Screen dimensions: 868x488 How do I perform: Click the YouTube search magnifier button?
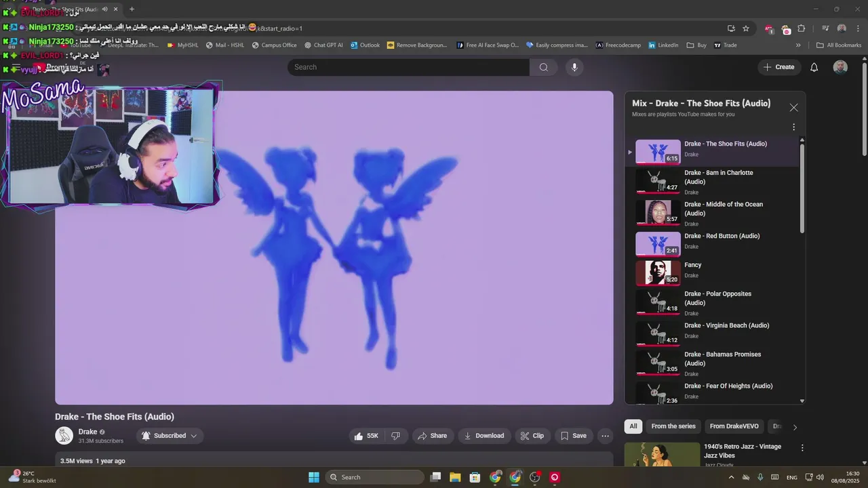(543, 67)
